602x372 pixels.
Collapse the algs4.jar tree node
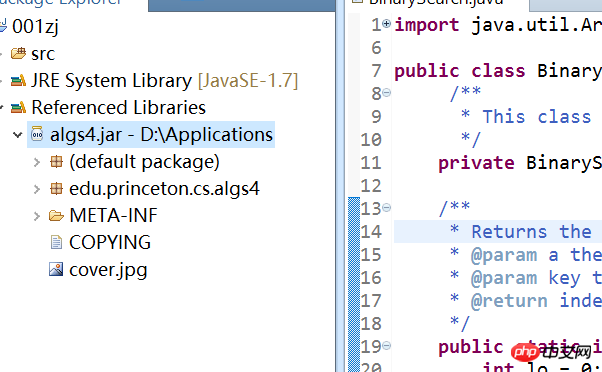point(18,135)
